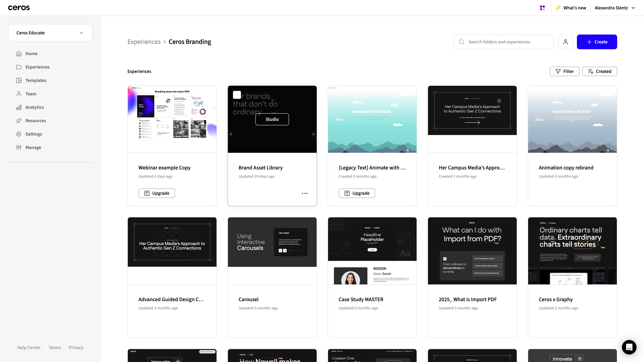Click What's new text
Screen dimensions: 644x362
pos(575,8)
